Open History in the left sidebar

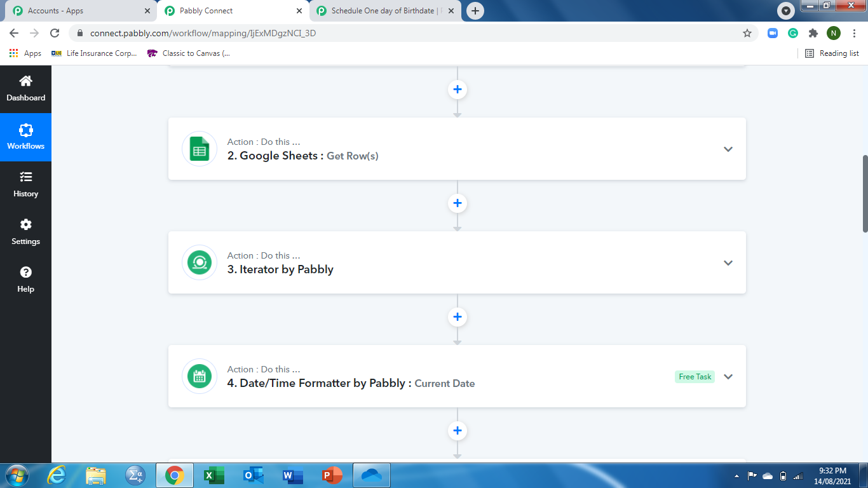25,184
